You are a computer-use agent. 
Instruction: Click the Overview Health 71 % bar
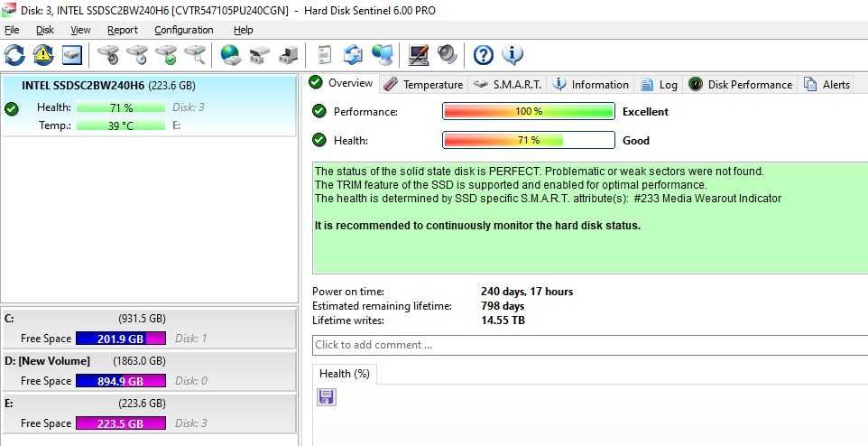(x=529, y=140)
